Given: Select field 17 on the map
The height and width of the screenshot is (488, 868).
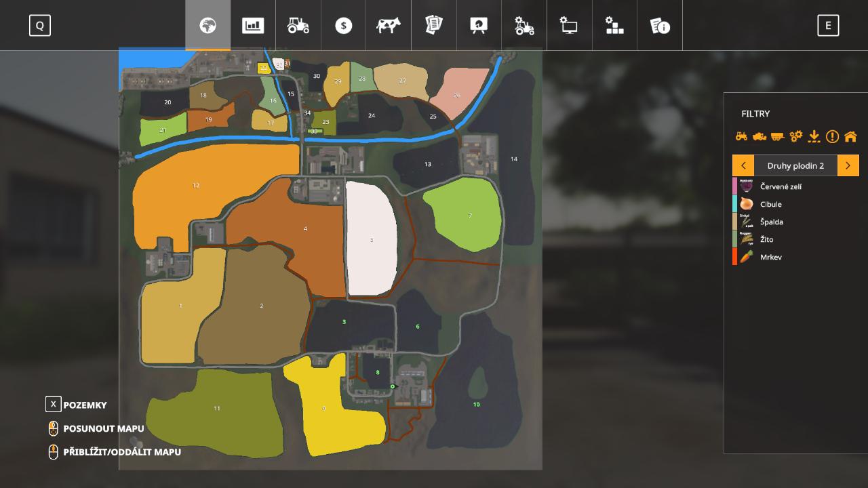Looking at the screenshot, I should point(271,123).
